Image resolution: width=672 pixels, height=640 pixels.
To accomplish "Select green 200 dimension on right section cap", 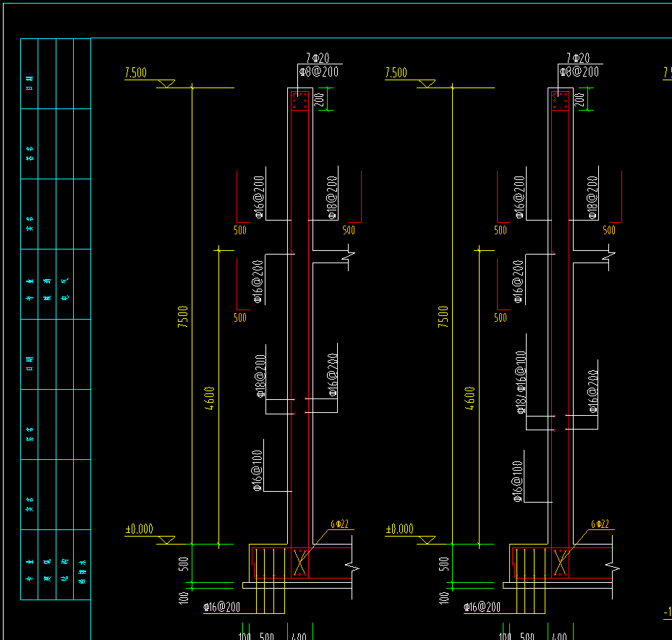I will [x=579, y=99].
